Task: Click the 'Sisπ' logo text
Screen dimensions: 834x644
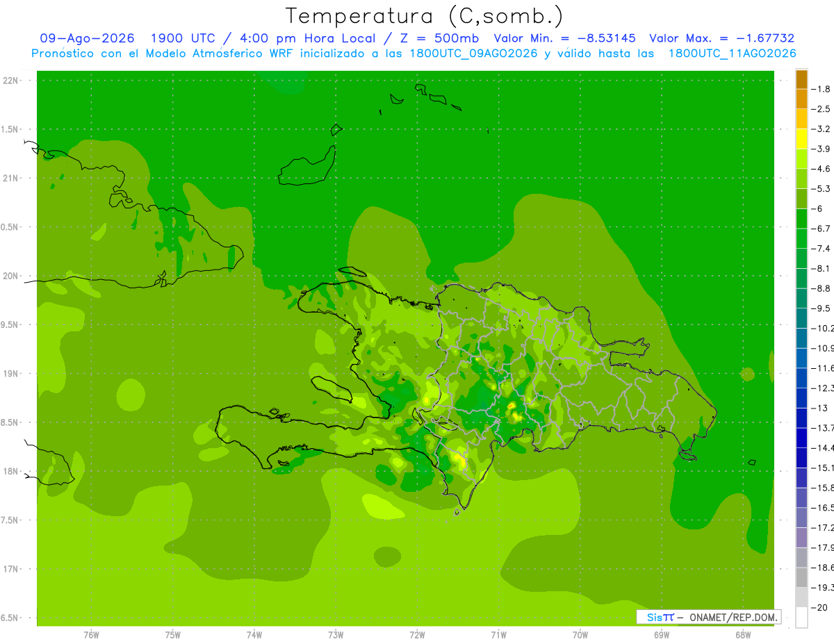Action: click(x=660, y=617)
